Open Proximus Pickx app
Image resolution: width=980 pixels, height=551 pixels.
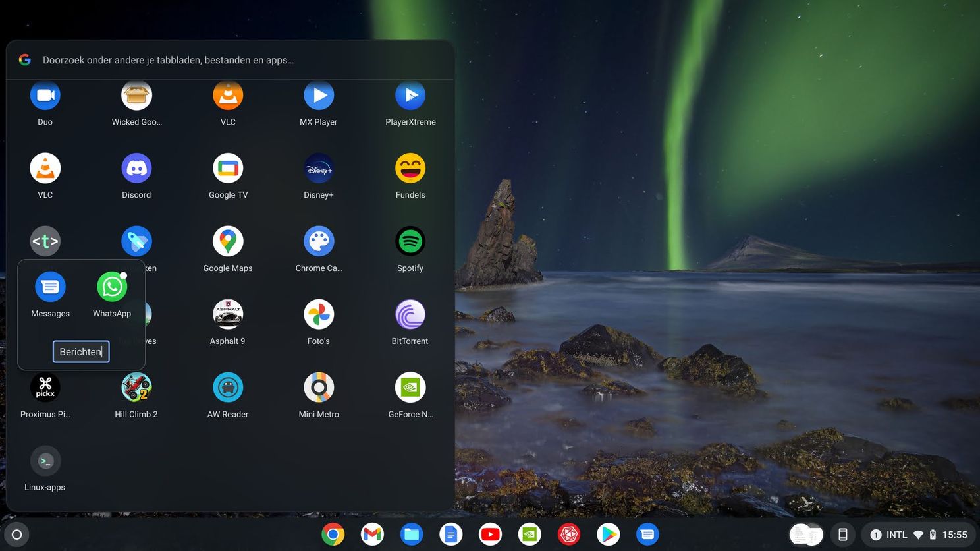click(45, 388)
